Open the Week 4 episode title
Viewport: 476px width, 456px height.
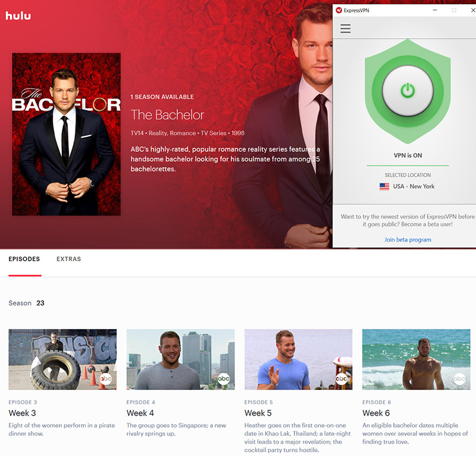(140, 413)
